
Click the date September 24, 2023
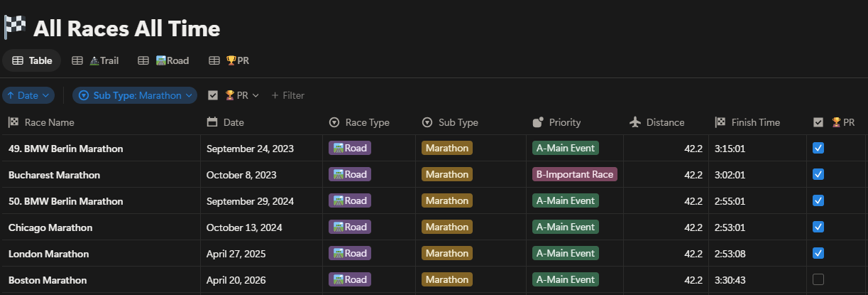pyautogui.click(x=250, y=149)
